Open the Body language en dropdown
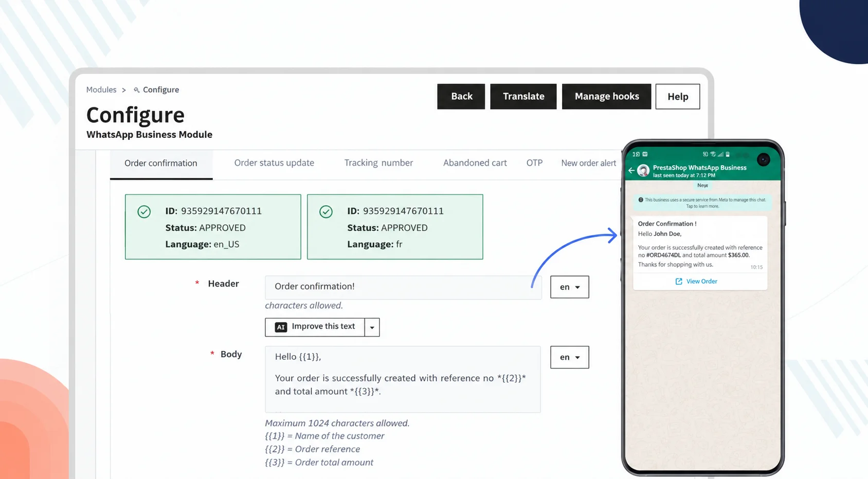The width and height of the screenshot is (868, 479). (570, 357)
